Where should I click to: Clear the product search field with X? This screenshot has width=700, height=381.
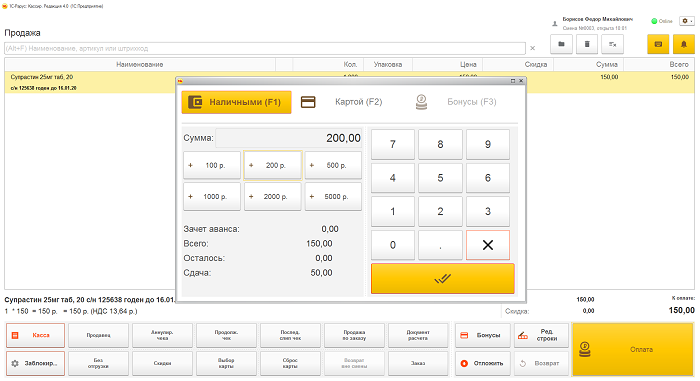[x=533, y=48]
